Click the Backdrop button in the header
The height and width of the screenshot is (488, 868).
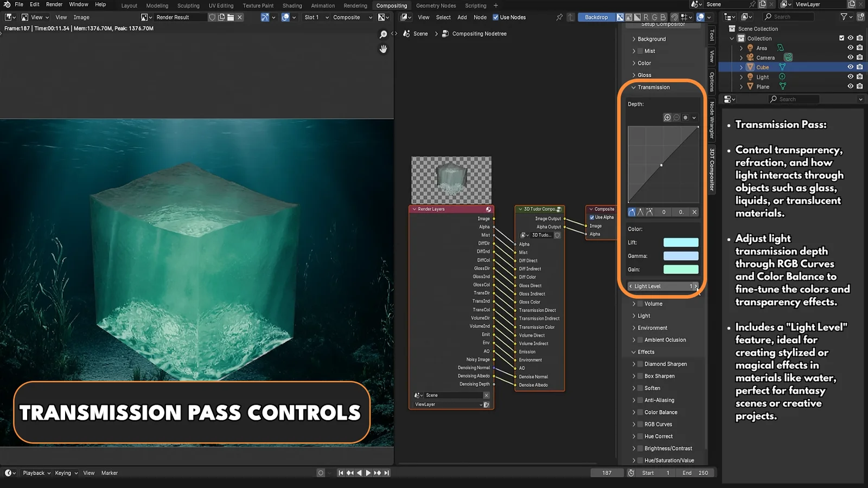pos(597,17)
